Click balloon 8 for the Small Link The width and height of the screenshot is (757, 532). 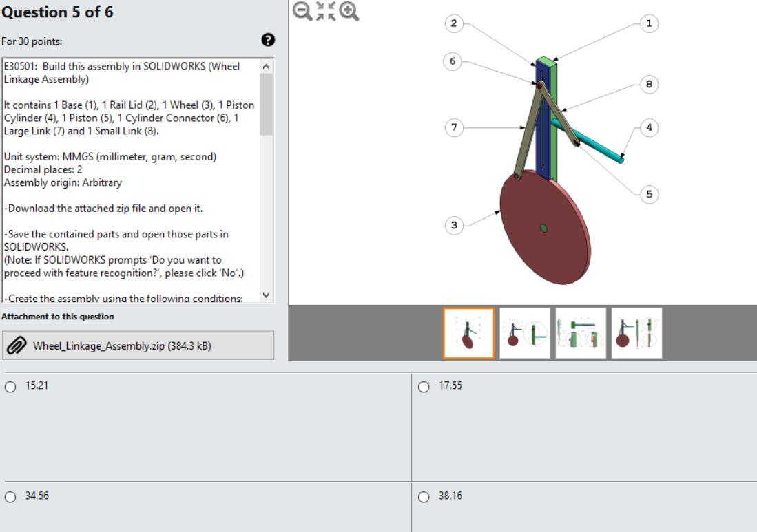click(x=649, y=84)
